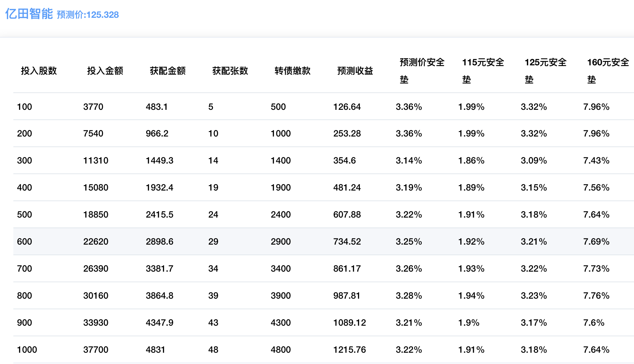
Task: Click the 1449.3 allocated amount cell
Action: pos(160,160)
